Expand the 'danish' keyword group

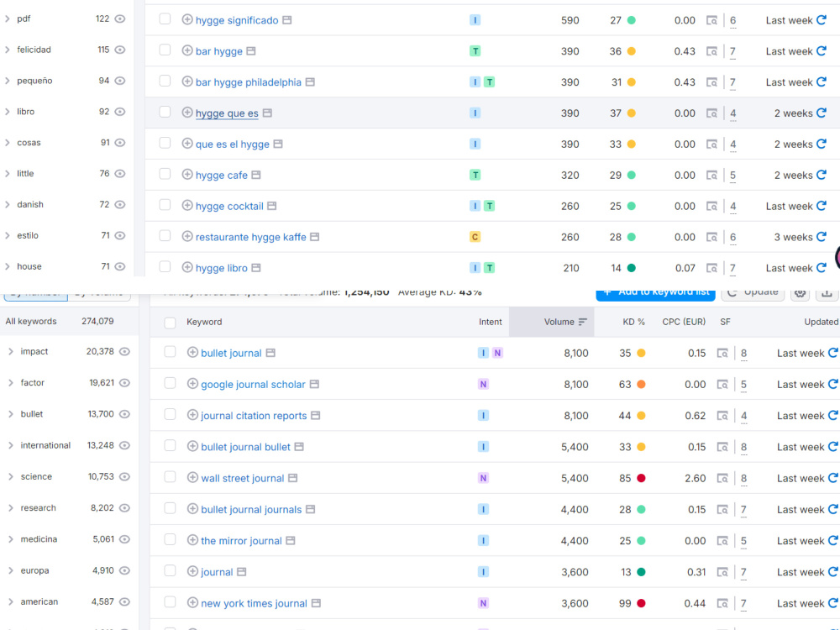pyautogui.click(x=7, y=205)
